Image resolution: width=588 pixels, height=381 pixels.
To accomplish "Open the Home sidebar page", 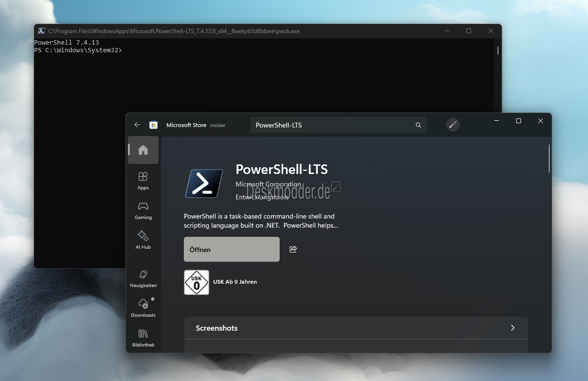I will click(143, 150).
